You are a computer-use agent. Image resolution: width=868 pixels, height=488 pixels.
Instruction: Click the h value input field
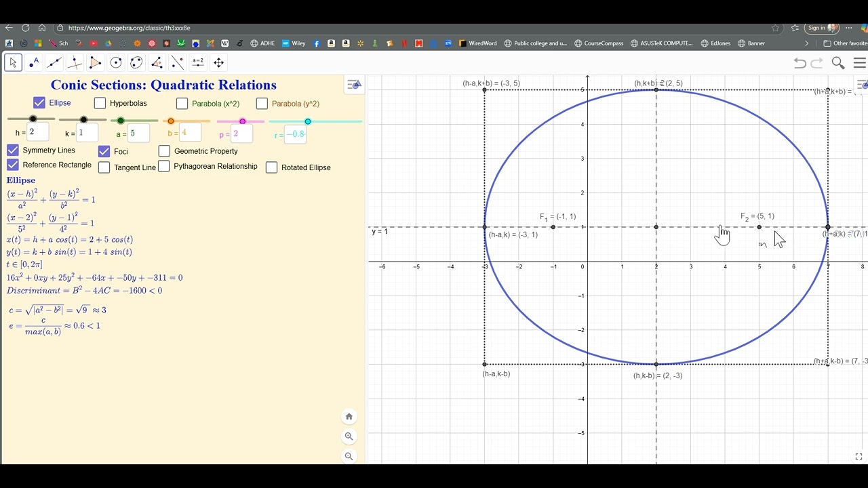coord(38,132)
